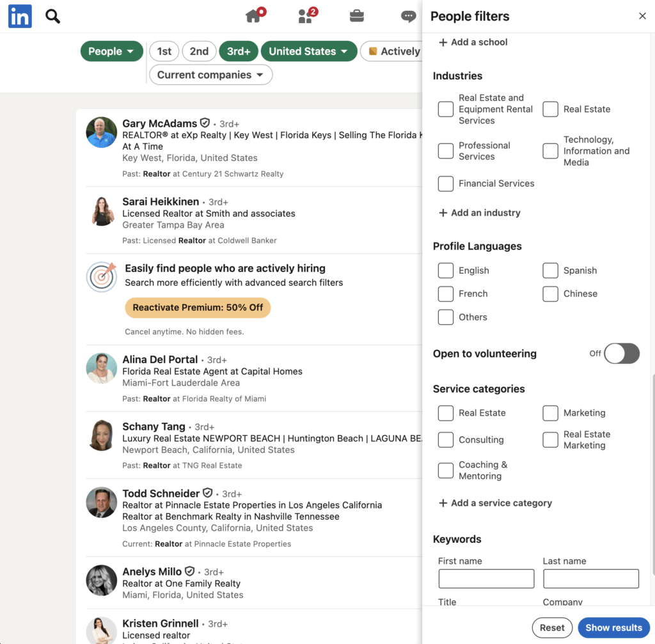Go to Home via the house icon
The image size is (655, 644).
(254, 16)
